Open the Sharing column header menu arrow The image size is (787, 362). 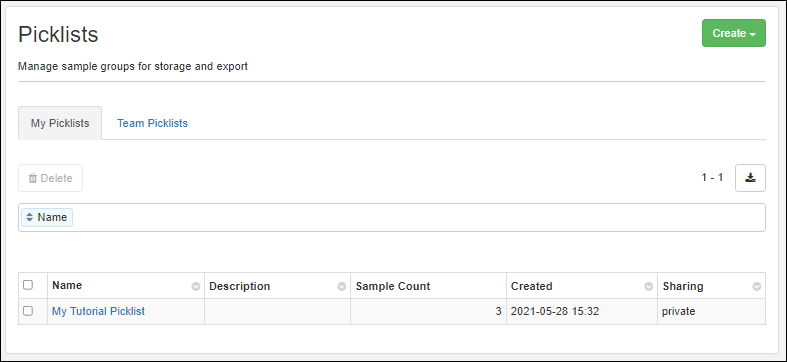(756, 286)
